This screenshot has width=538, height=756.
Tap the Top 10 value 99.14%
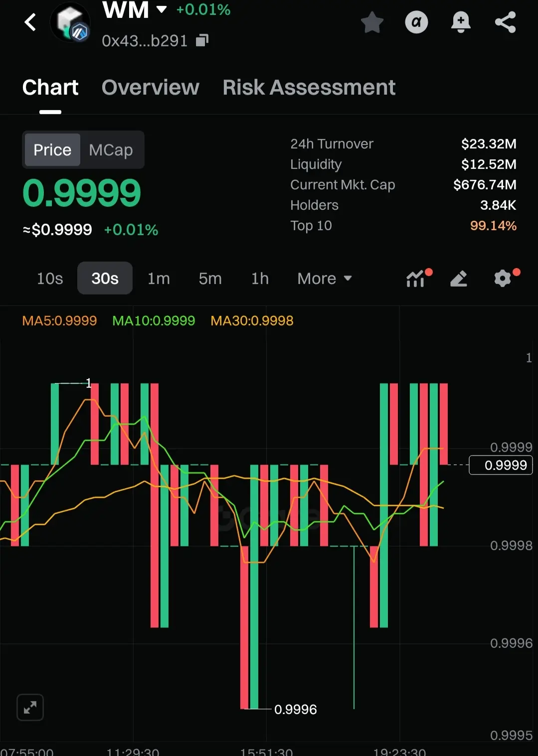[493, 226]
